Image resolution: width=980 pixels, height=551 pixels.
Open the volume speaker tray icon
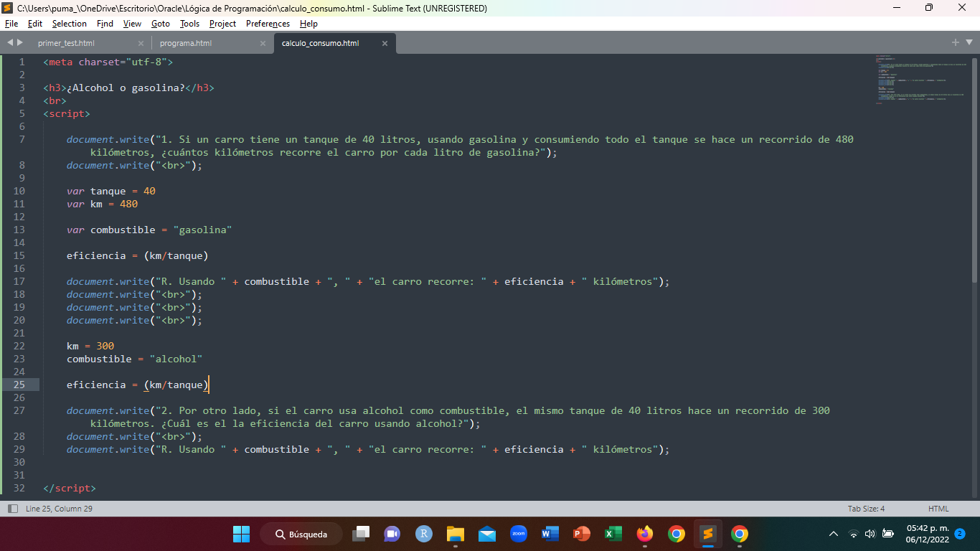click(870, 534)
